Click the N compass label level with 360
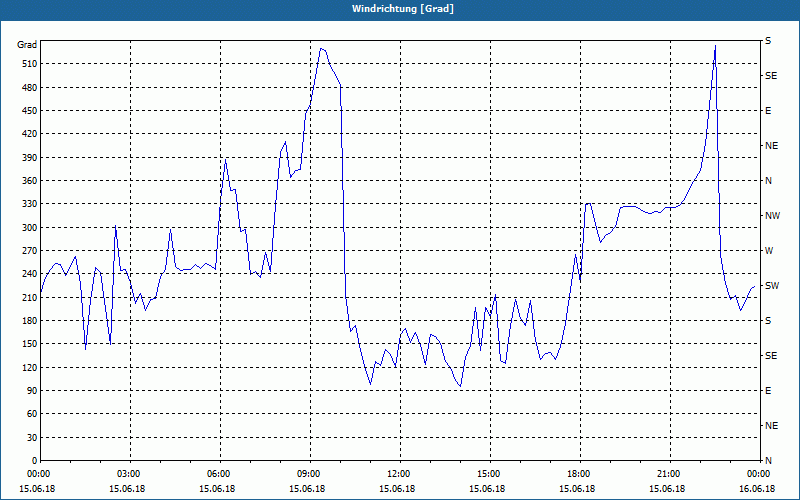The width and height of the screenshot is (800, 500). pyautogui.click(x=768, y=181)
